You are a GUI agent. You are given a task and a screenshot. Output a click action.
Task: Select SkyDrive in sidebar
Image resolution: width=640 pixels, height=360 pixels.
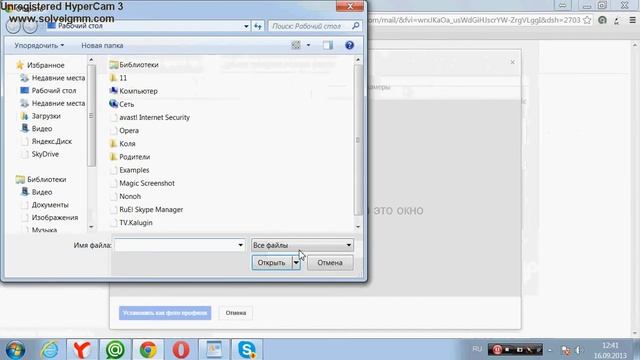(x=45, y=154)
